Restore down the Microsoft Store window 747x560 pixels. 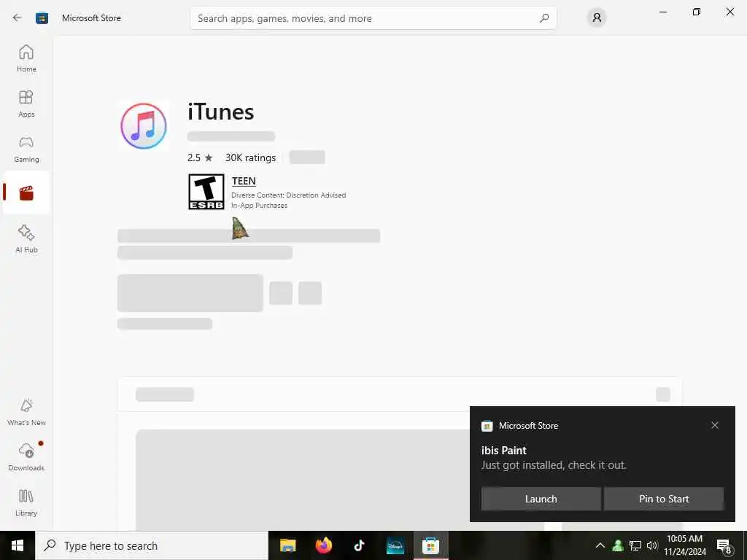pos(697,12)
